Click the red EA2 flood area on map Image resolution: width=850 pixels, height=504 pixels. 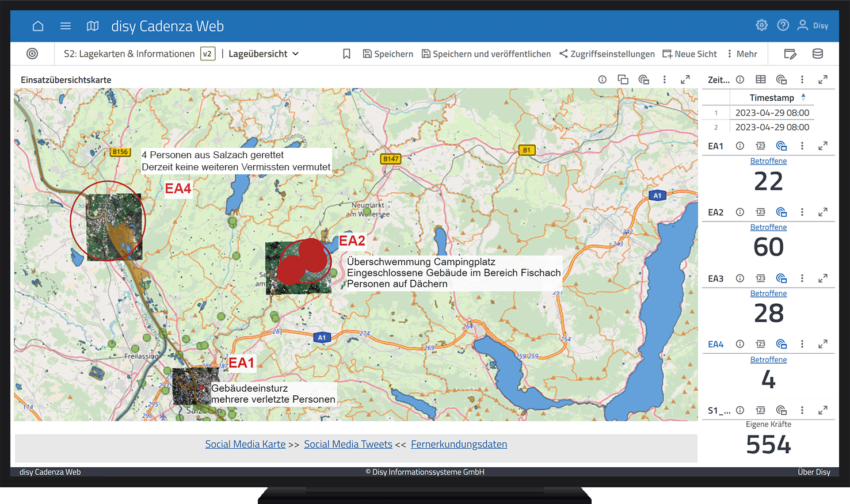pyautogui.click(x=304, y=262)
